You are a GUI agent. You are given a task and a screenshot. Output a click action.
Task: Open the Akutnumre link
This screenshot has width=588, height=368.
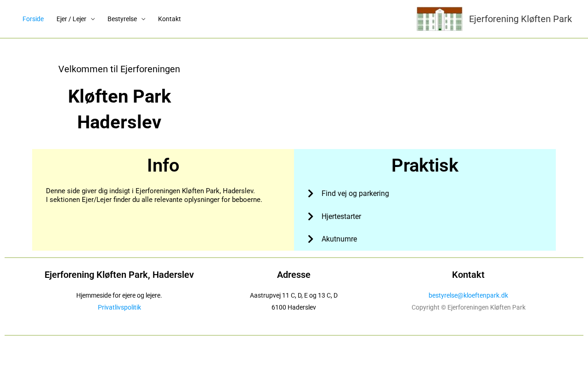pos(339,239)
